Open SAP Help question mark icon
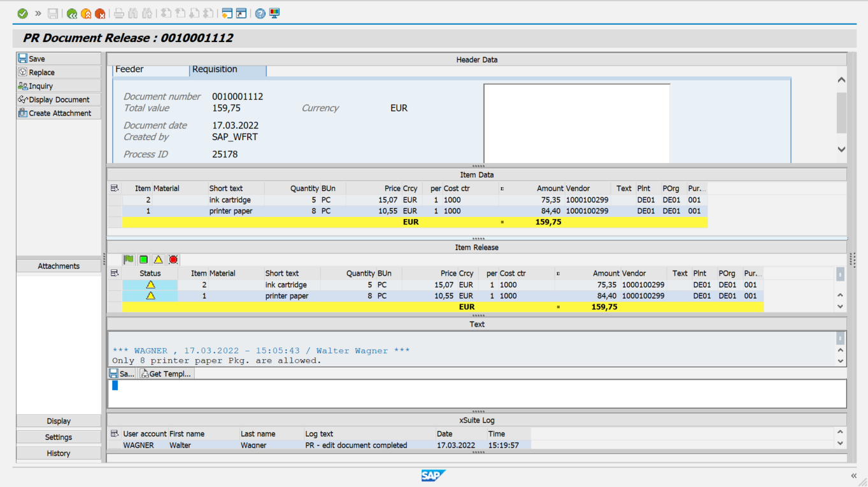 (x=260, y=13)
